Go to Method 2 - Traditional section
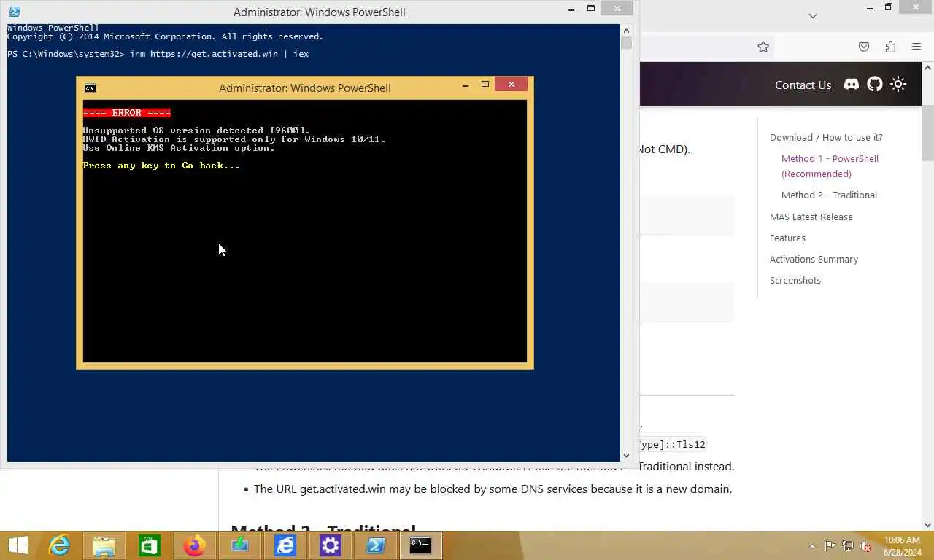The height and width of the screenshot is (560, 934). coord(829,195)
